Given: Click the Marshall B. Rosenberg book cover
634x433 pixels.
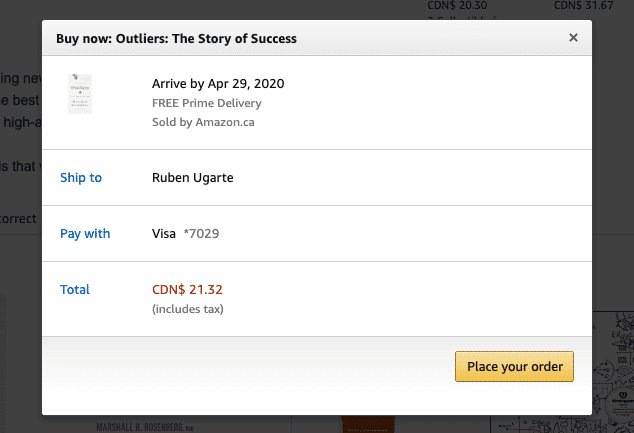Looking at the screenshot, I should tap(145, 427).
